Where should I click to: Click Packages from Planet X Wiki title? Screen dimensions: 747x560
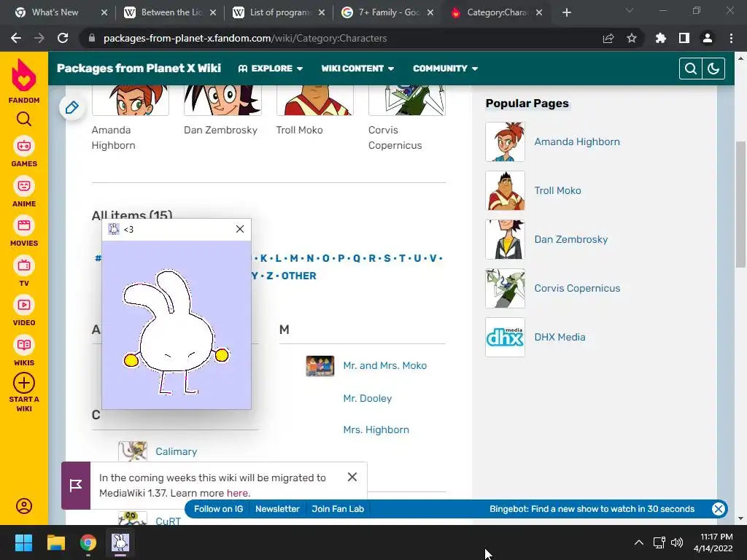pyautogui.click(x=139, y=68)
